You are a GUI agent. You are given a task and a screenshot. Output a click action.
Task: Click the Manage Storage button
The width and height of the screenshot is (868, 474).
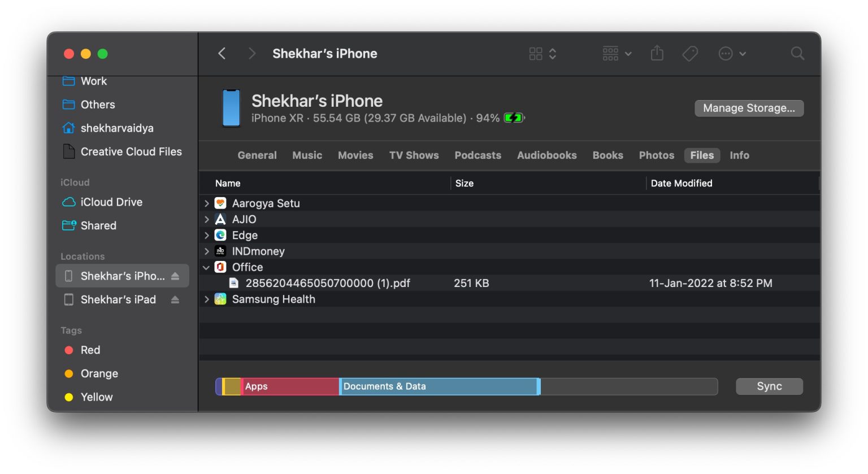(x=749, y=108)
